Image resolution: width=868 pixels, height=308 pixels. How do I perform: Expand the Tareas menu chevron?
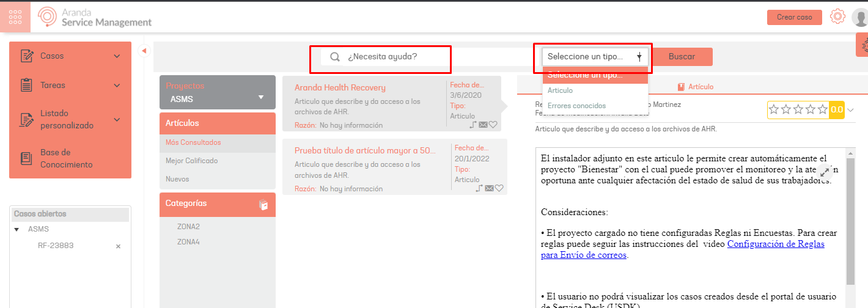(x=117, y=86)
